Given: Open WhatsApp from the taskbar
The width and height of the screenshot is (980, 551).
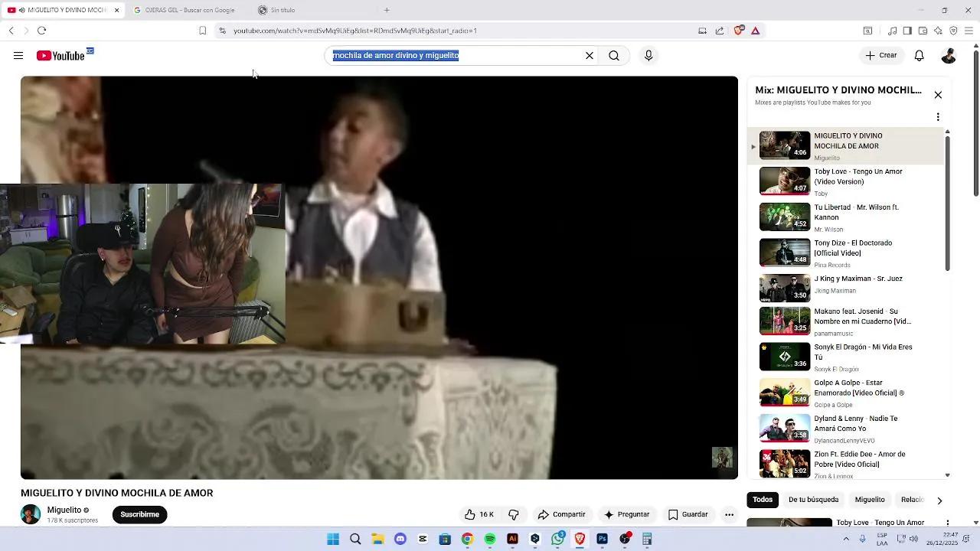Looking at the screenshot, I should pyautogui.click(x=557, y=539).
